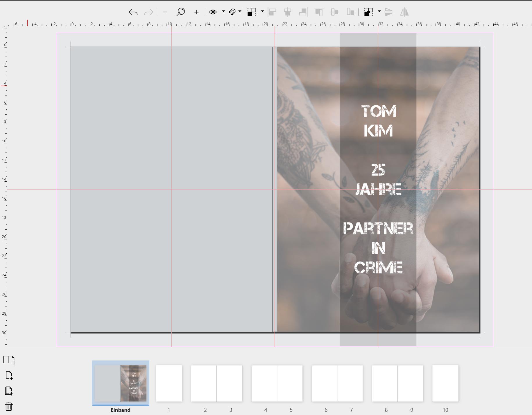Add a double-page spread from left sidebar

[x=9, y=360]
